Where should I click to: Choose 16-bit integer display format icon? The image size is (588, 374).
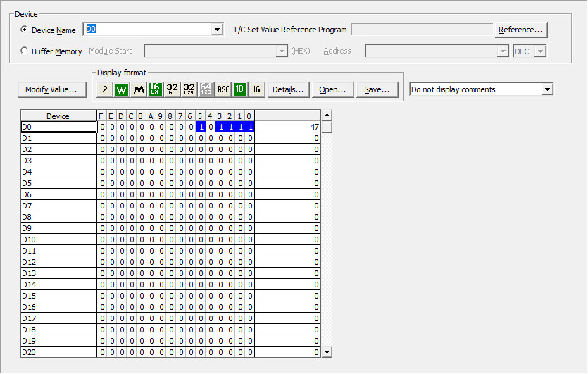click(155, 89)
